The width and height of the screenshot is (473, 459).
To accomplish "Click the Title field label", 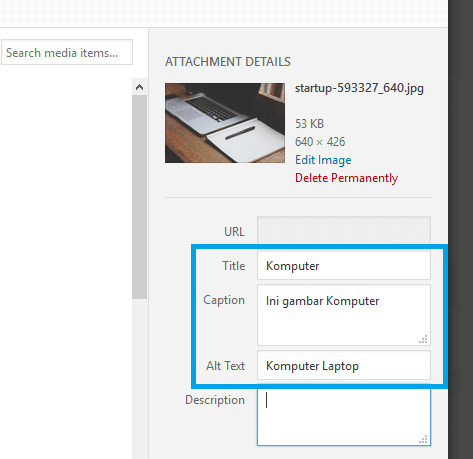I will pos(234,266).
